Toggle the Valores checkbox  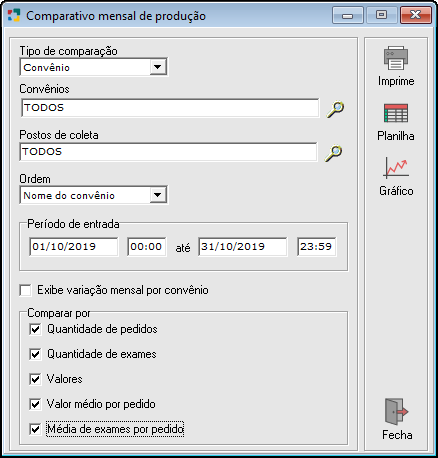tap(35, 379)
